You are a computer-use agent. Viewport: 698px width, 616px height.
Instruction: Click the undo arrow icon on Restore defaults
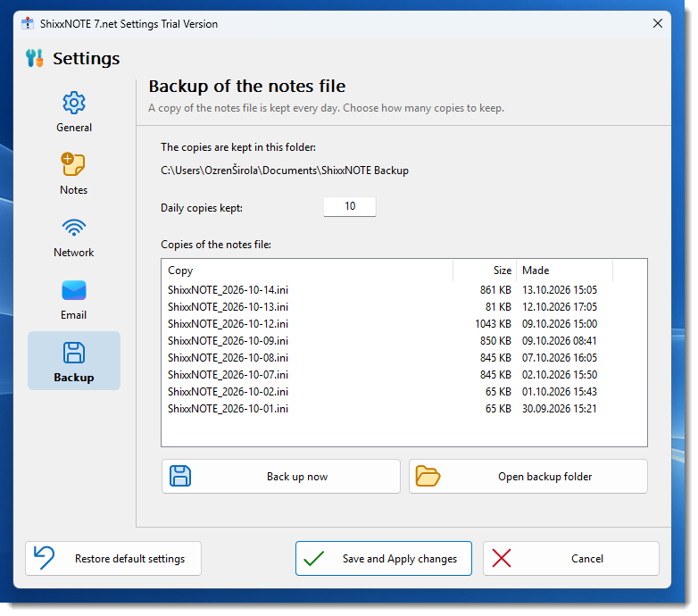tap(44, 558)
